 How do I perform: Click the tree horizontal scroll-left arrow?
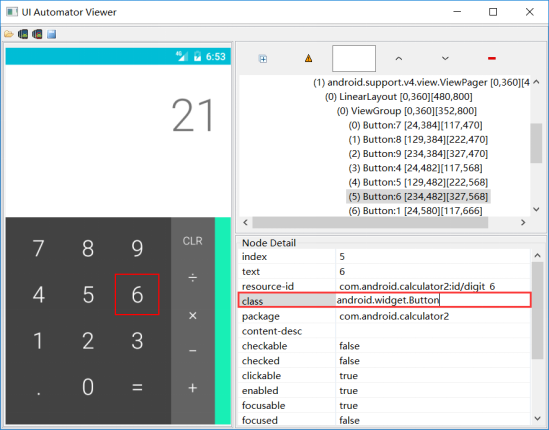coord(245,222)
